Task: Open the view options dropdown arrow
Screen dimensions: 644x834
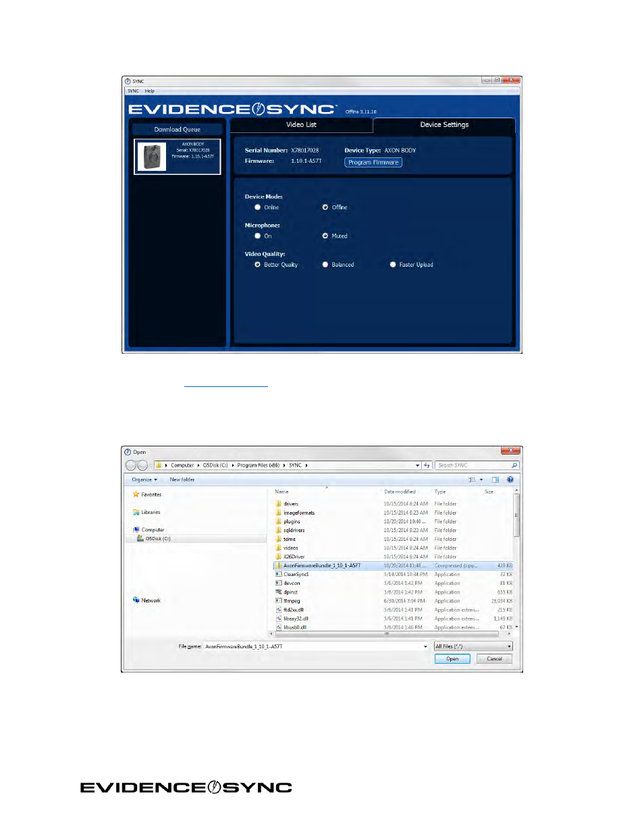Action: 481,480
